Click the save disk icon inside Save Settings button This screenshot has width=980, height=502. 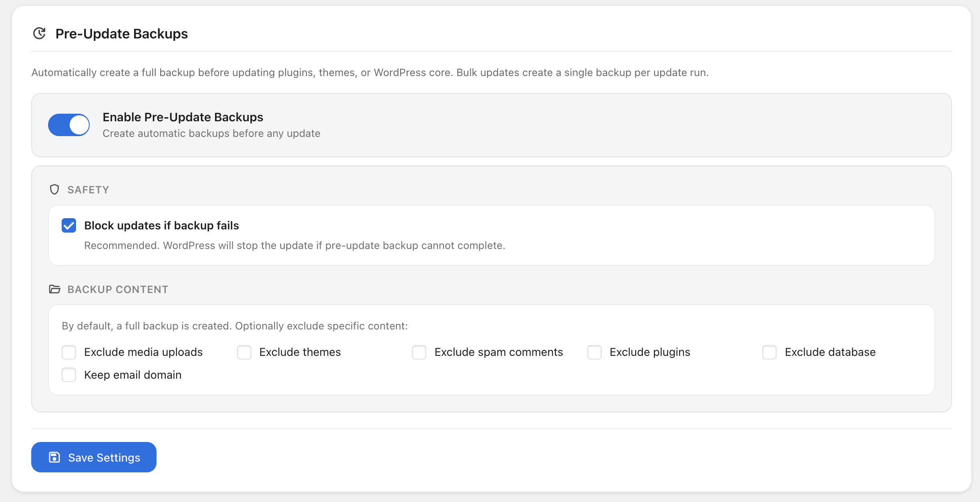tap(54, 457)
